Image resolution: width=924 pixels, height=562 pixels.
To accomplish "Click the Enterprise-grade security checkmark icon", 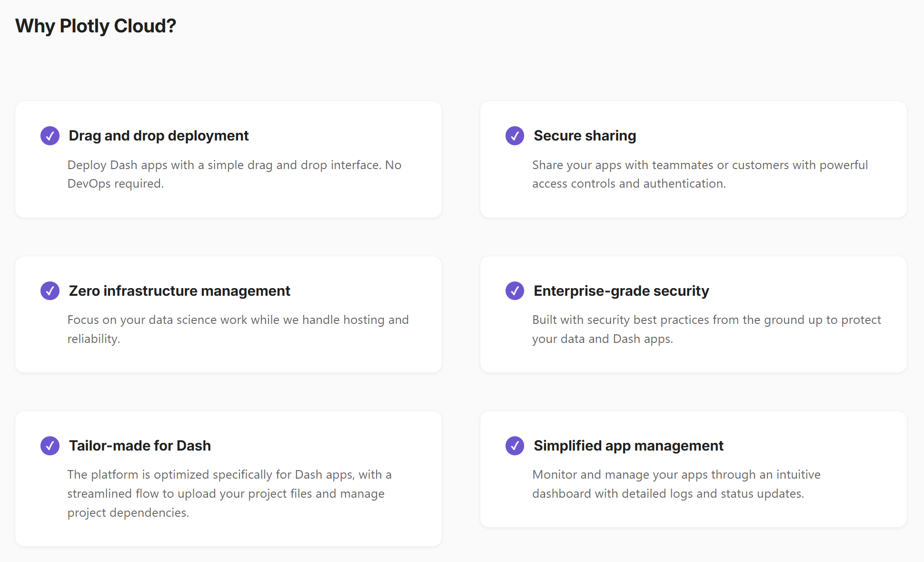I will tap(515, 291).
